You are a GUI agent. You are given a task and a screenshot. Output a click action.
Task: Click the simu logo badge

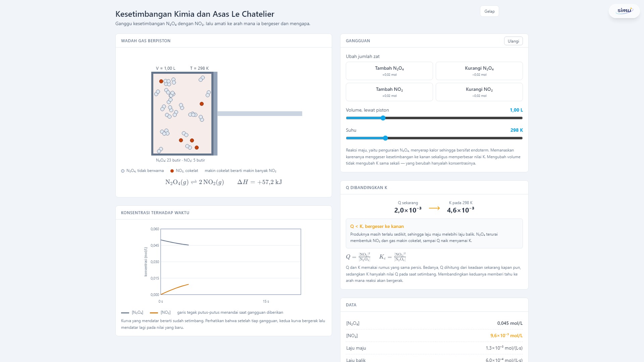click(x=624, y=11)
